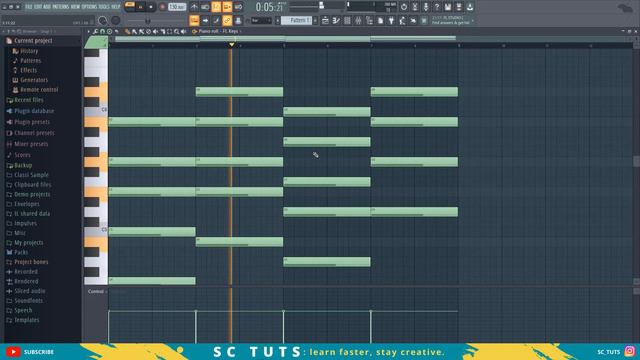Toggle piano roll Snap magnet icon
The width and height of the screenshot is (640, 360).
pyautogui.click(x=102, y=31)
